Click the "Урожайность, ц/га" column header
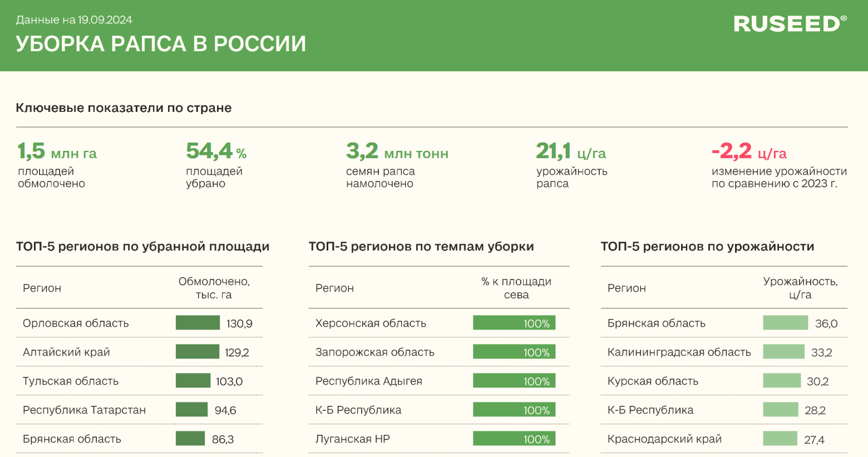This screenshot has height=457, width=868. pyautogui.click(x=800, y=288)
